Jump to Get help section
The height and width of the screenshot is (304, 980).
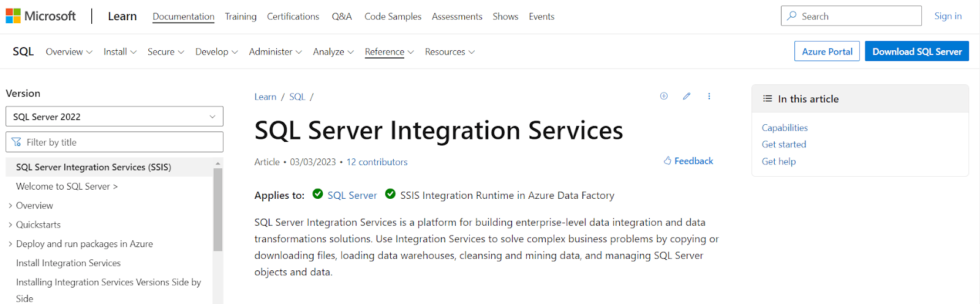click(779, 161)
